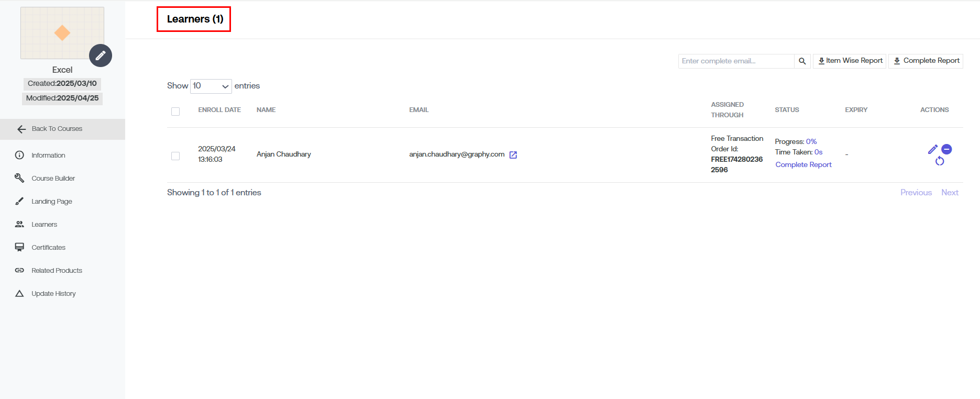Tick the checkbox for Anjan Chaudhary
Viewport: 980px width, 399px height.
click(x=175, y=156)
